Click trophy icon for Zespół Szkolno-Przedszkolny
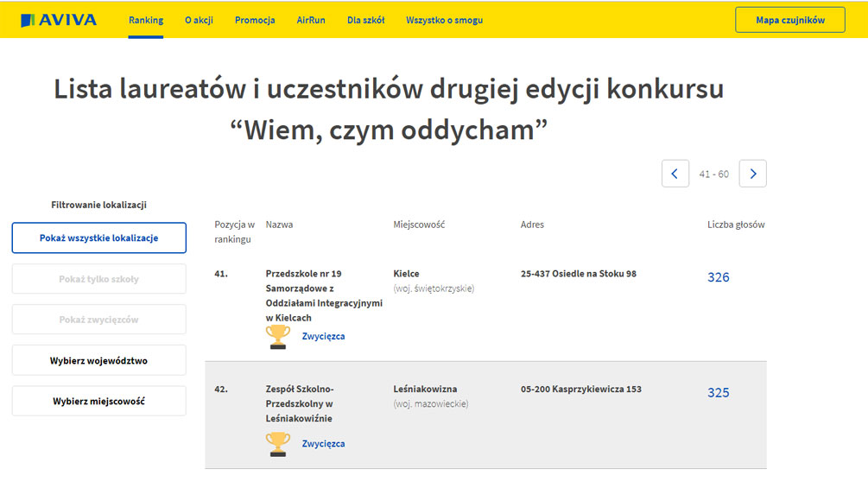868x488 pixels. [x=278, y=443]
